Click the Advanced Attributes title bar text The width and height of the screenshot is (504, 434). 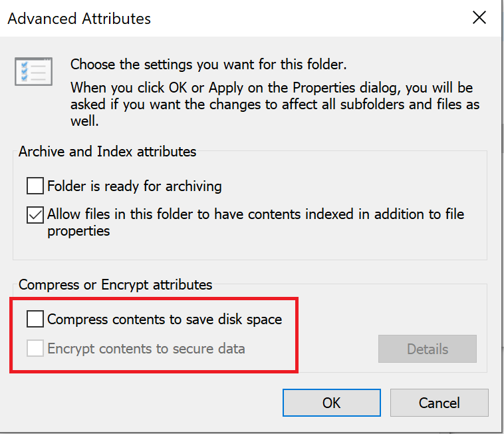click(x=79, y=19)
